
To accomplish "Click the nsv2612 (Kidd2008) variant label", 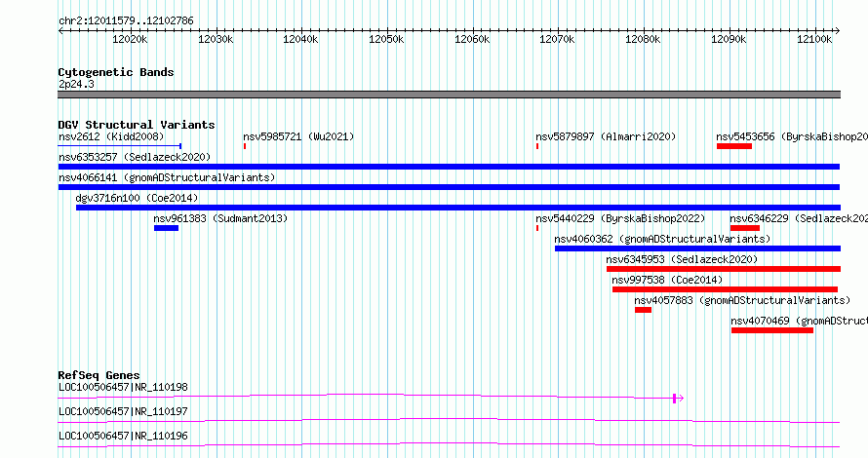I will (x=111, y=136).
